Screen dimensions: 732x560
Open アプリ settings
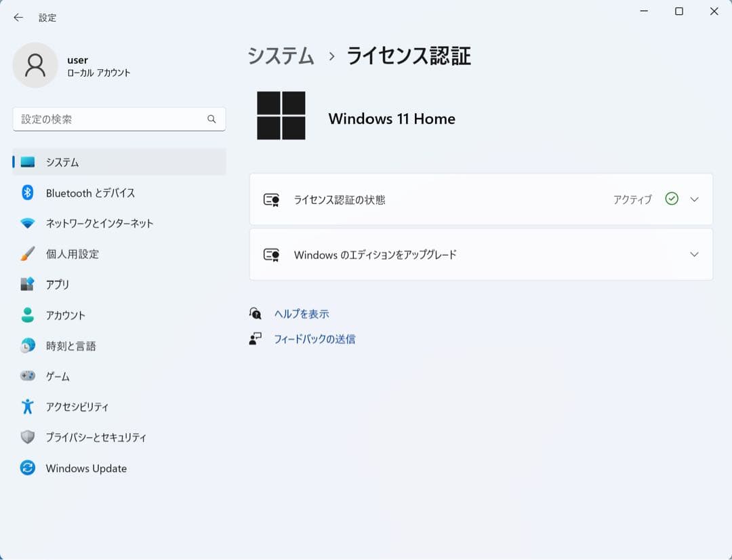58,285
